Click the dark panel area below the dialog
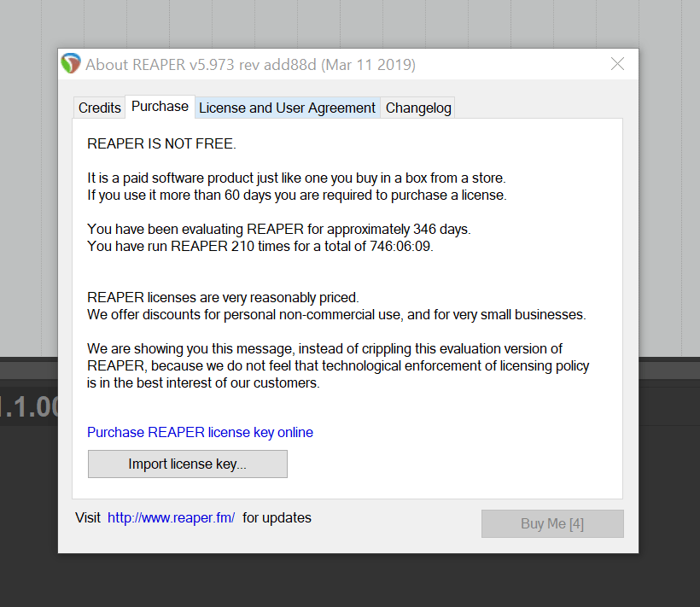Viewport: 700px width, 607px height. point(348,581)
